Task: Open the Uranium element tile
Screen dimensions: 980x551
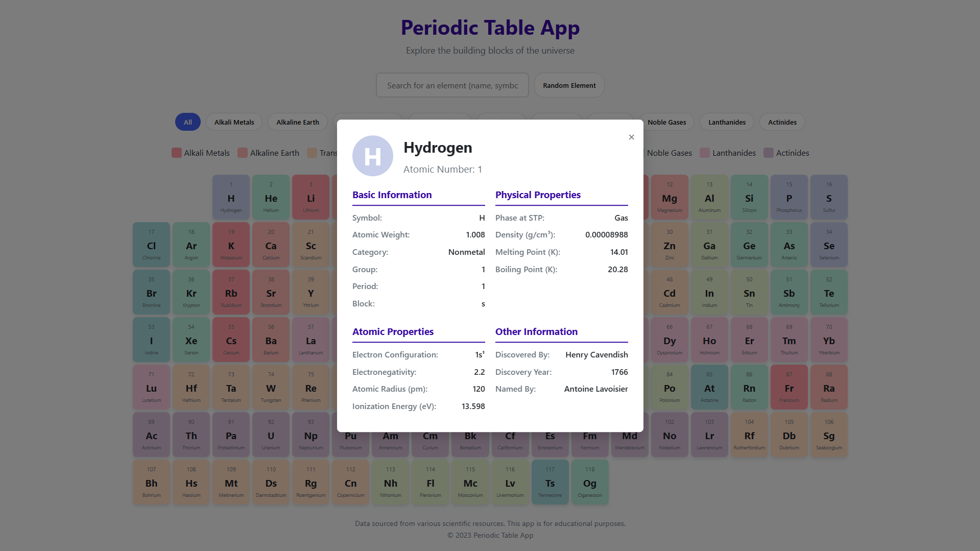Action: point(271,435)
